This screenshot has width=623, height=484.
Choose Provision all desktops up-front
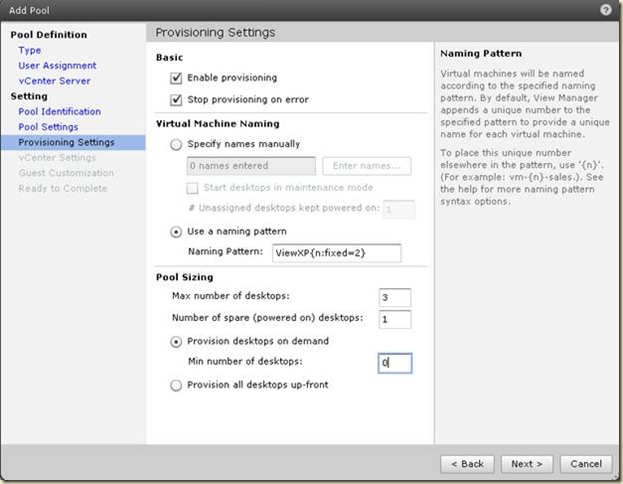coord(177,385)
